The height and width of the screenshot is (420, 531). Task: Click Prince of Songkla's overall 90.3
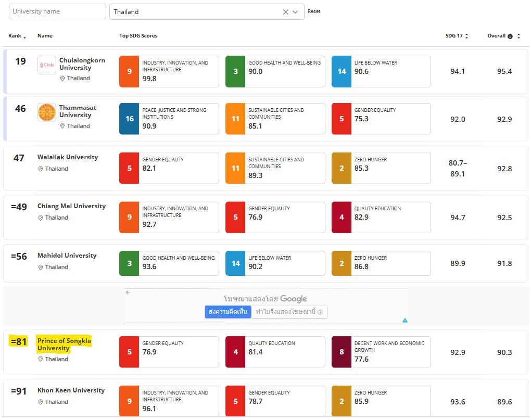tap(504, 352)
